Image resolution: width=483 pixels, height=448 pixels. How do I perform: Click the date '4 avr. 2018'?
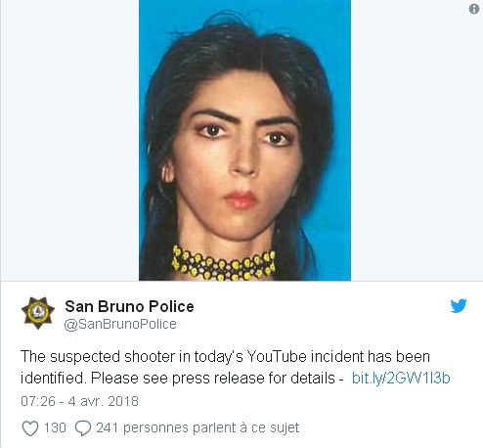pos(104,401)
